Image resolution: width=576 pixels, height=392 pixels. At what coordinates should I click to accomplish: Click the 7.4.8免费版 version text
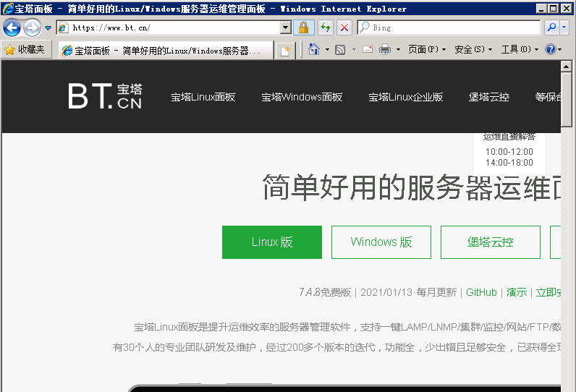pos(325,292)
